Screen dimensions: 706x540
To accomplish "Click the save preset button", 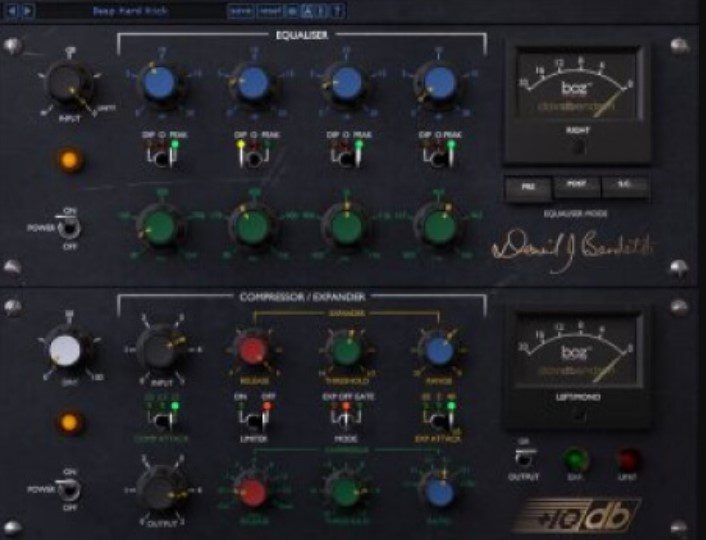I will pyautogui.click(x=240, y=11).
